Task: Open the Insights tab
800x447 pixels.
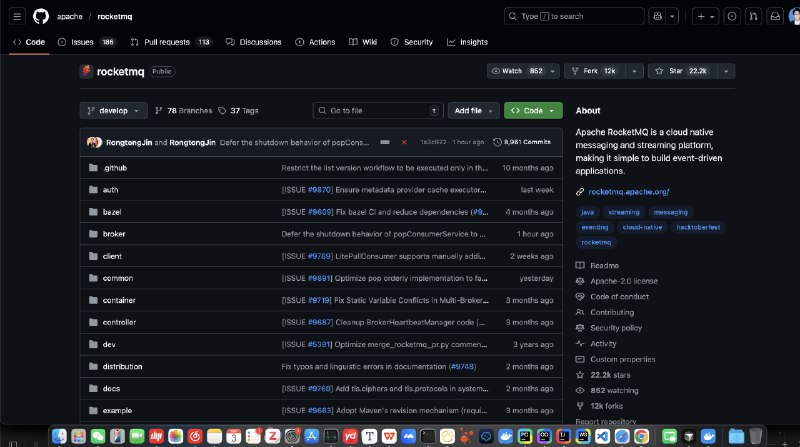Action: pyautogui.click(x=467, y=42)
